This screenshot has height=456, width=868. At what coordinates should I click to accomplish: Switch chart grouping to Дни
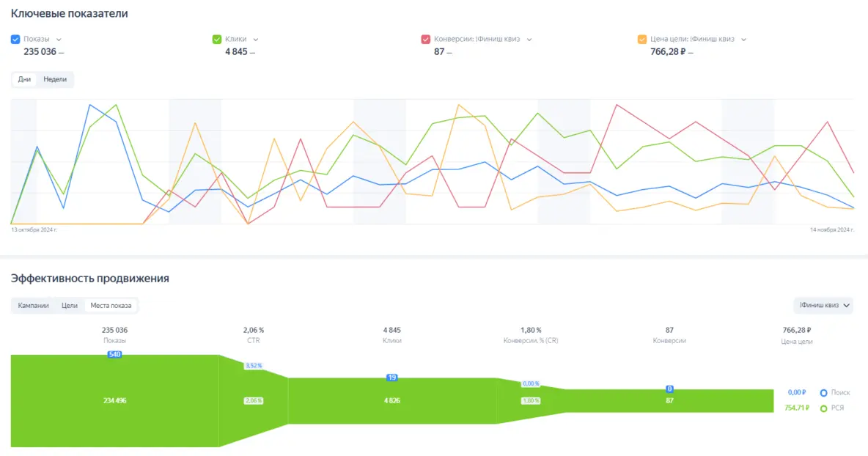coord(24,80)
